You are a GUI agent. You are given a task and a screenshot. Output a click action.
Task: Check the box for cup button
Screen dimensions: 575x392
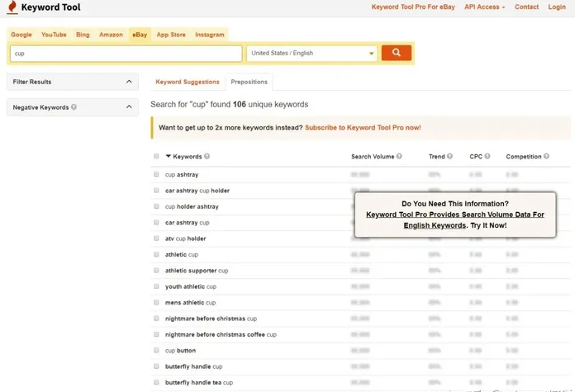[x=156, y=350]
